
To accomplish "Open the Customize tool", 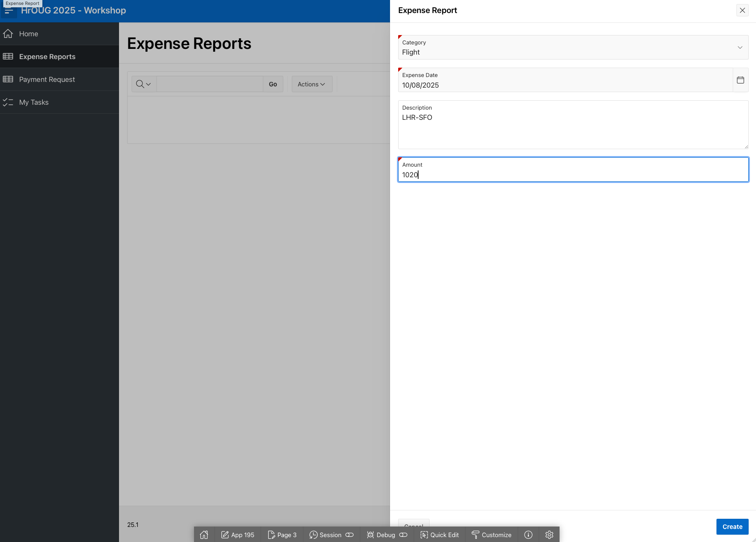I will tap(492, 535).
